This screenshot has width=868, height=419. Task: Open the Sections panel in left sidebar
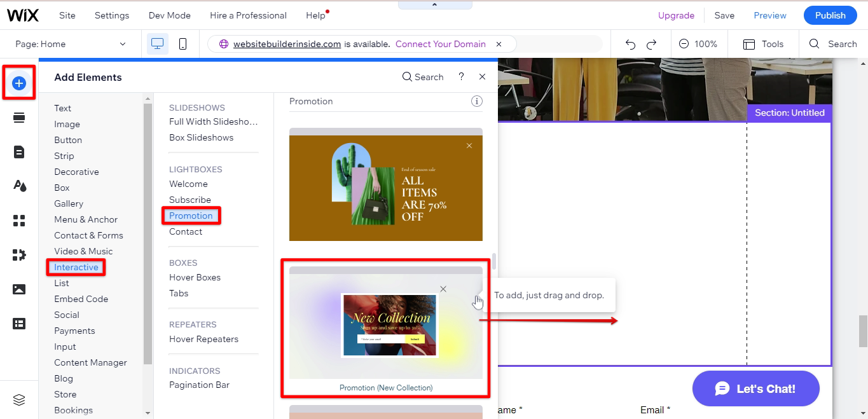[19, 118]
